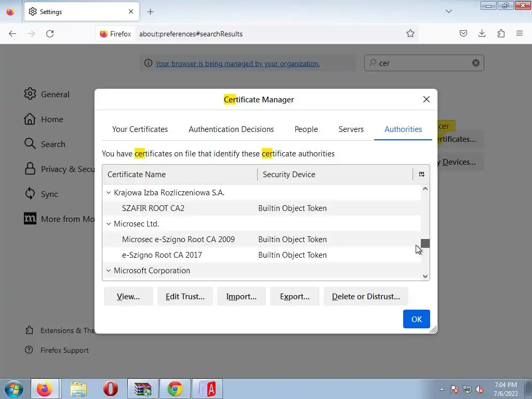Viewport: 532px width, 399px height.
Task: Click the Windows Start button
Action: coord(14,389)
